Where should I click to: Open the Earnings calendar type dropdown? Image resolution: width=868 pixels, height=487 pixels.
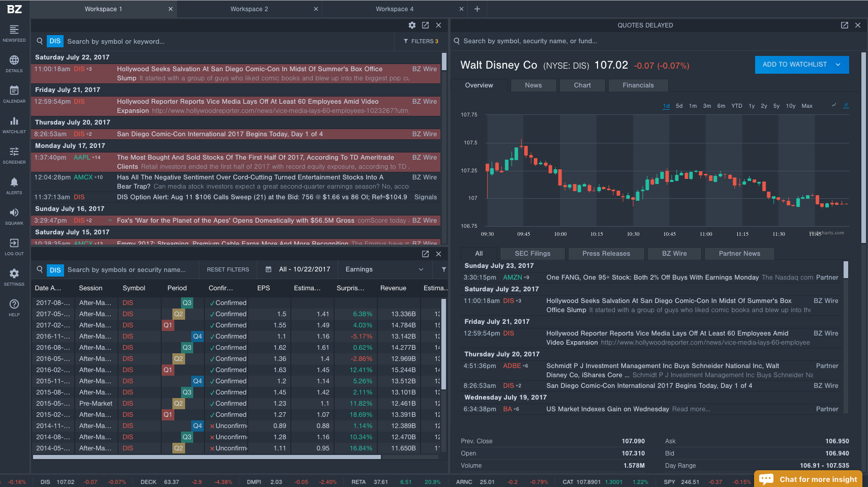(384, 269)
